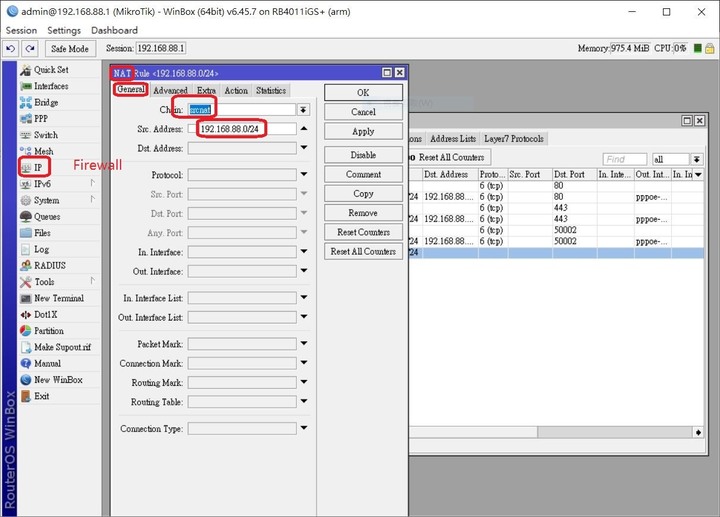Click the redo arrow icon in toolbar

[x=30, y=48]
